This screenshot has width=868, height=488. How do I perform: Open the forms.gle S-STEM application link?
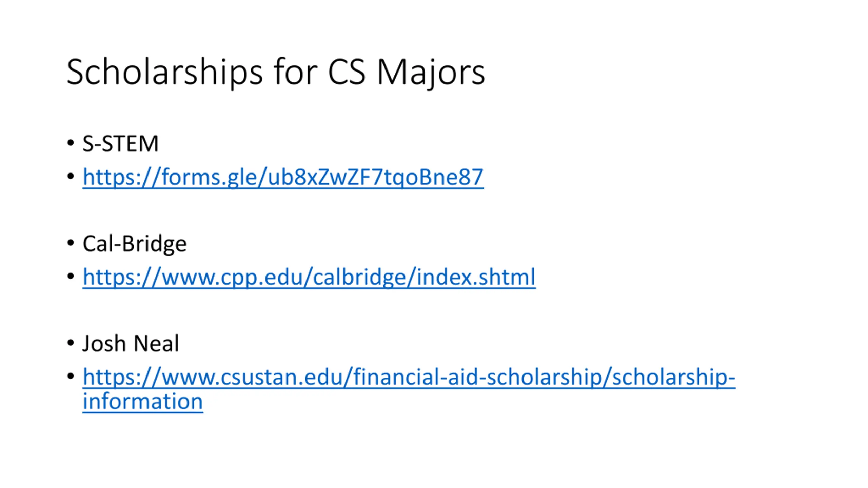click(283, 177)
